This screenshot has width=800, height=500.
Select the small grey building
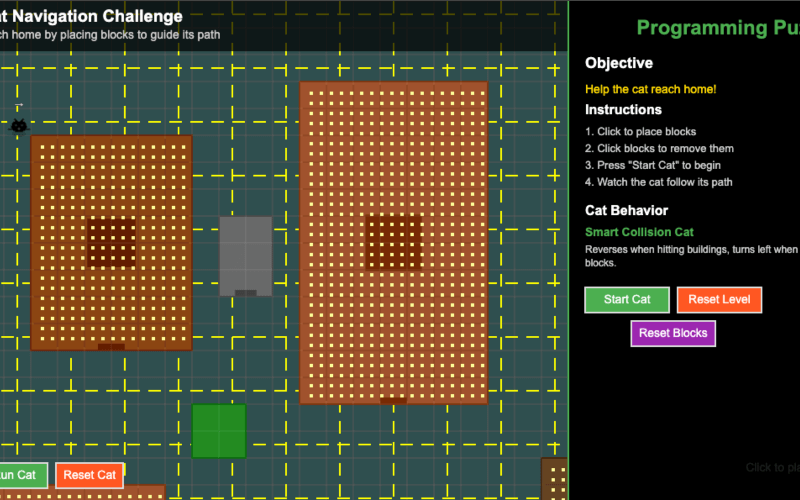click(246, 255)
